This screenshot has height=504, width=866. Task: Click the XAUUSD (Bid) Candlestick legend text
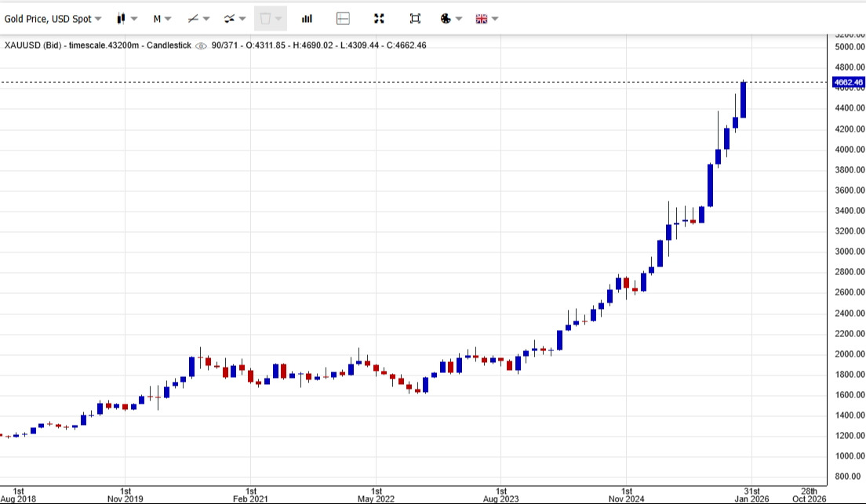pos(98,45)
